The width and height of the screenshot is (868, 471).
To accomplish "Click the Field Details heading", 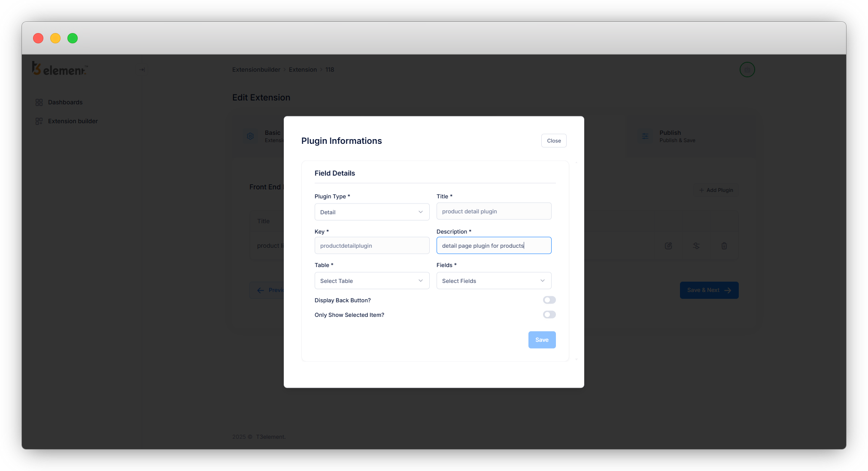I will pyautogui.click(x=335, y=173).
